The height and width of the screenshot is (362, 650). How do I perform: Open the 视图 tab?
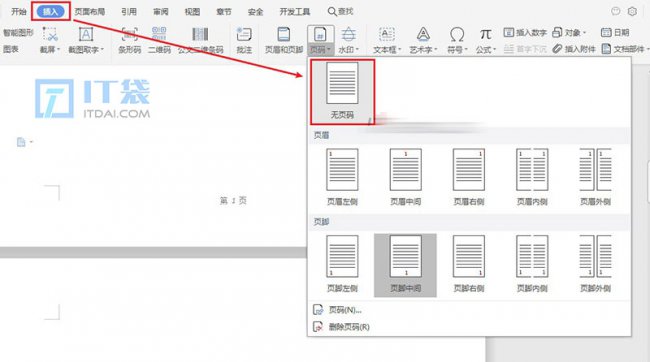coord(192,12)
